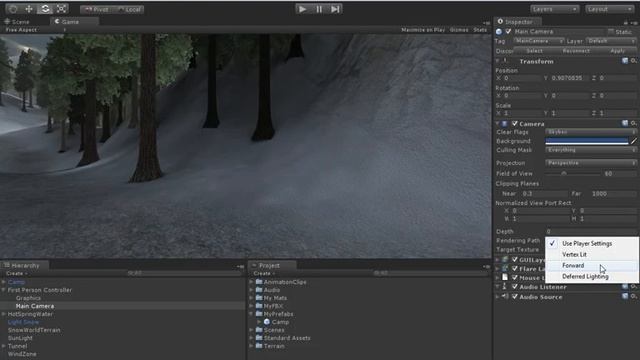The width and height of the screenshot is (640, 360).
Task: Click the Background color swatch
Action: point(587,141)
